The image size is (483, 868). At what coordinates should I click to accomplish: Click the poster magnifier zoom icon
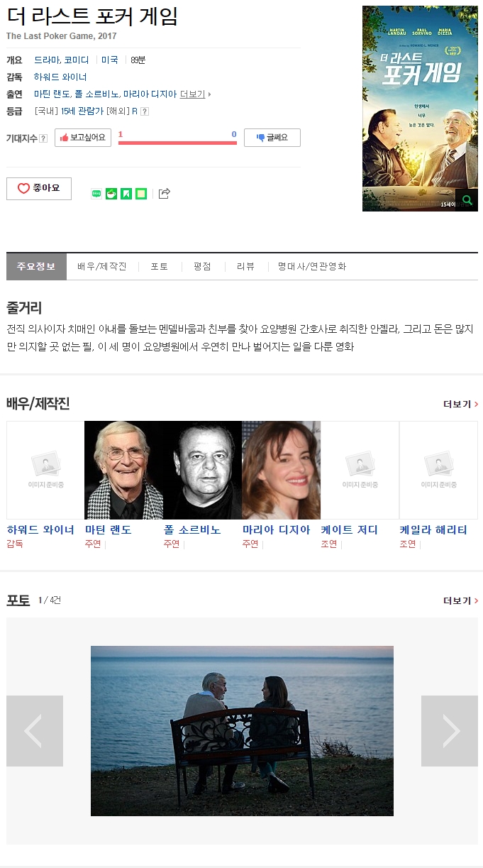466,200
